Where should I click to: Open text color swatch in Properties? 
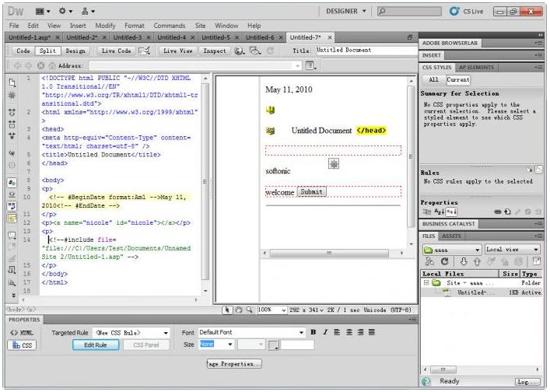(x=273, y=345)
